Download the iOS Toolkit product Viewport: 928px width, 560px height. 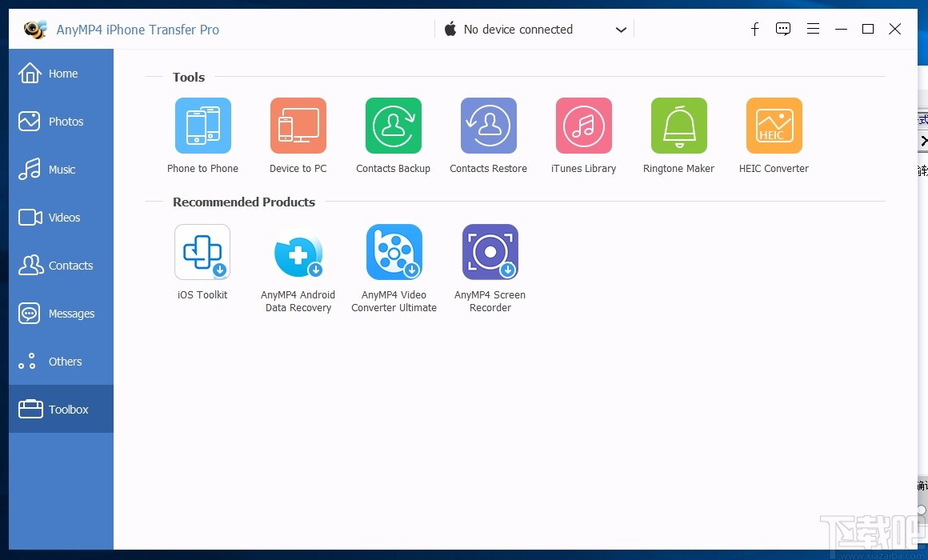[x=202, y=251]
